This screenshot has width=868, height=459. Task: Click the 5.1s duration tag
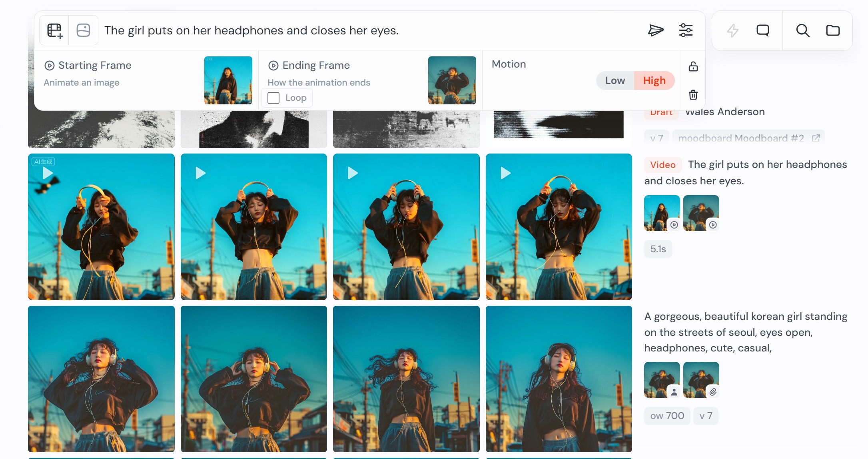pyautogui.click(x=658, y=249)
